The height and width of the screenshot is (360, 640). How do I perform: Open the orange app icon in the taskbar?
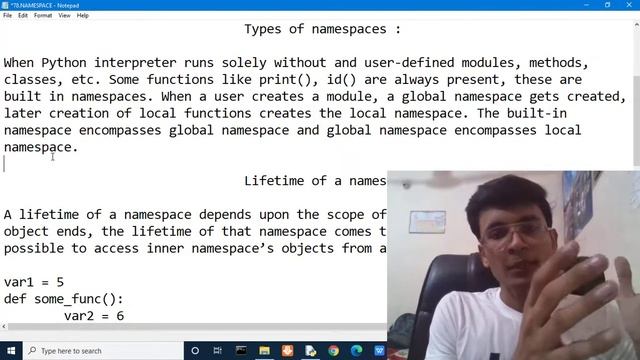tap(287, 351)
